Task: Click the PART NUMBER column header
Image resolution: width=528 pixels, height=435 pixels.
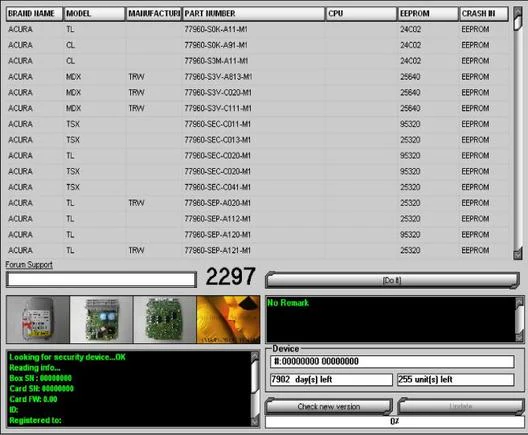Action: tap(254, 13)
